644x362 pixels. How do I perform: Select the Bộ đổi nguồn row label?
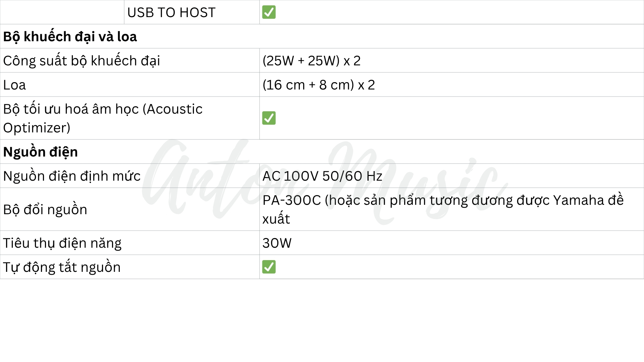tap(45, 209)
